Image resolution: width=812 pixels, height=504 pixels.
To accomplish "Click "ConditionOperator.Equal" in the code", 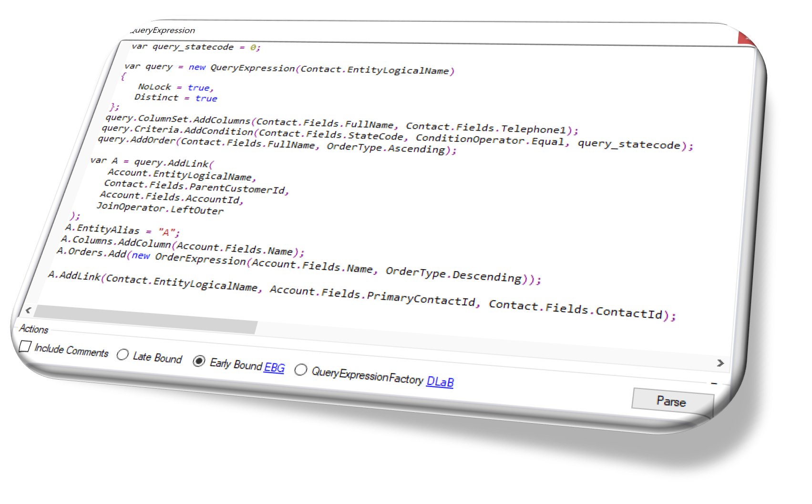I will (x=490, y=140).
